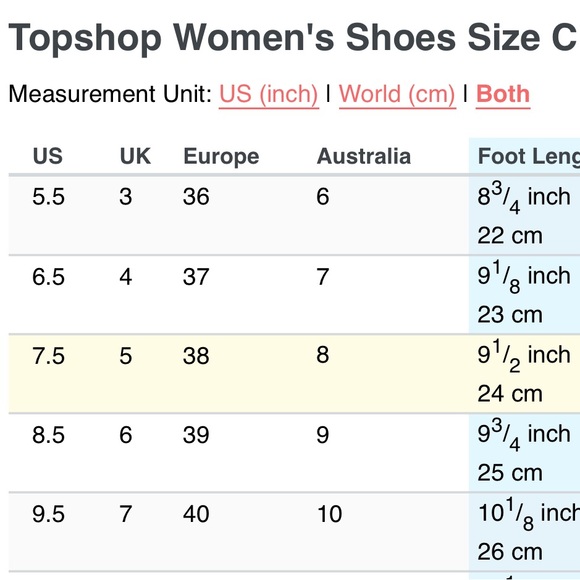The width and height of the screenshot is (580, 580).
Task: Click the US column header
Action: 48,156
